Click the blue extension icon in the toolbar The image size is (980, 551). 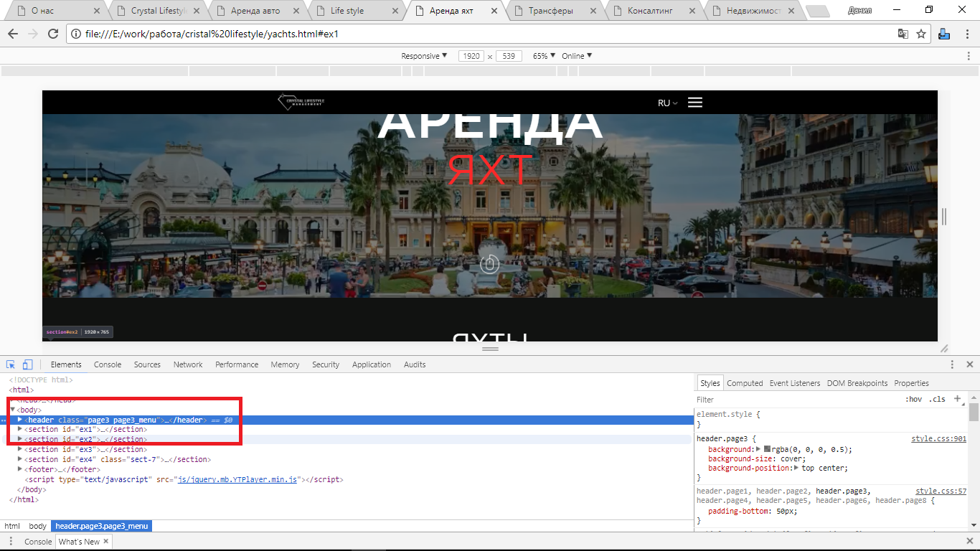click(944, 34)
